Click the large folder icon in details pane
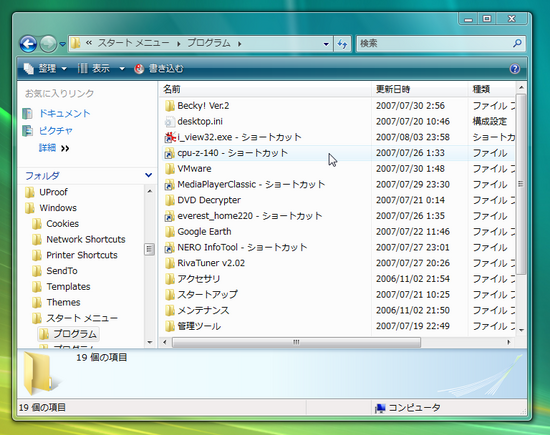The image size is (550, 435). click(x=39, y=373)
